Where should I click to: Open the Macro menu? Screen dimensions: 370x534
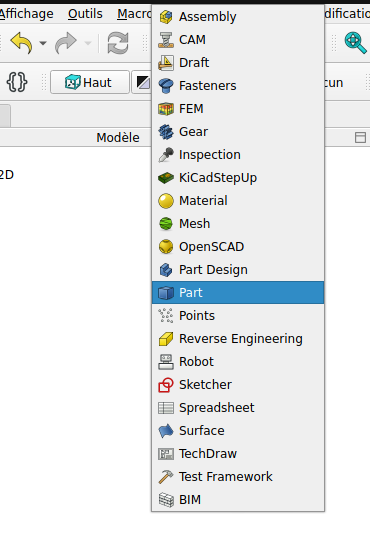[135, 14]
